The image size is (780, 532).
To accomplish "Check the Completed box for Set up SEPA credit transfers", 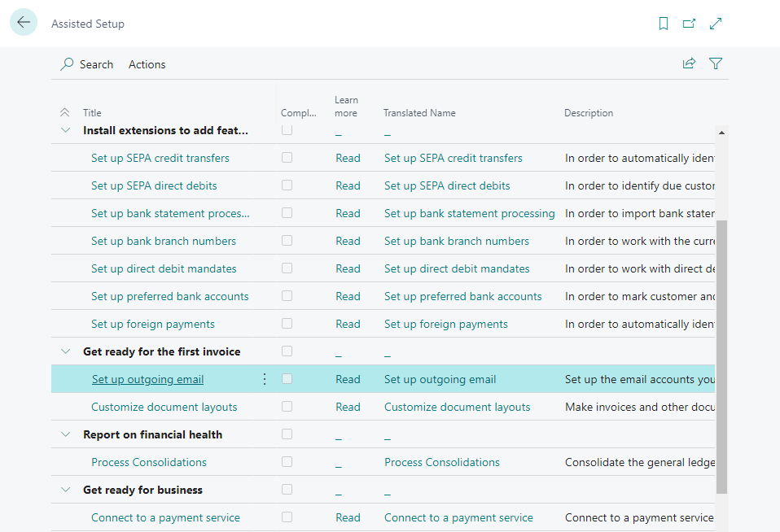I will click(287, 158).
